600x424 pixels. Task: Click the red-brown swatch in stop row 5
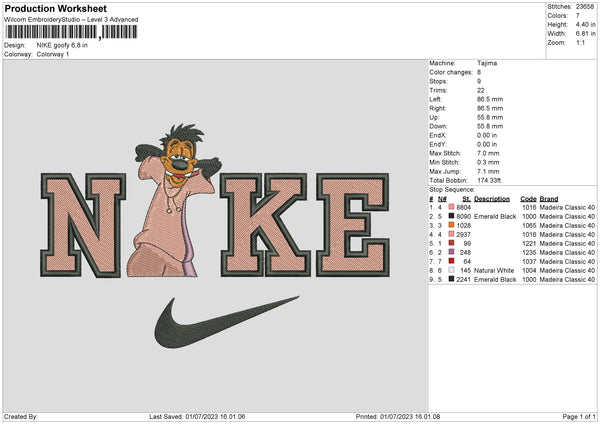tap(452, 243)
